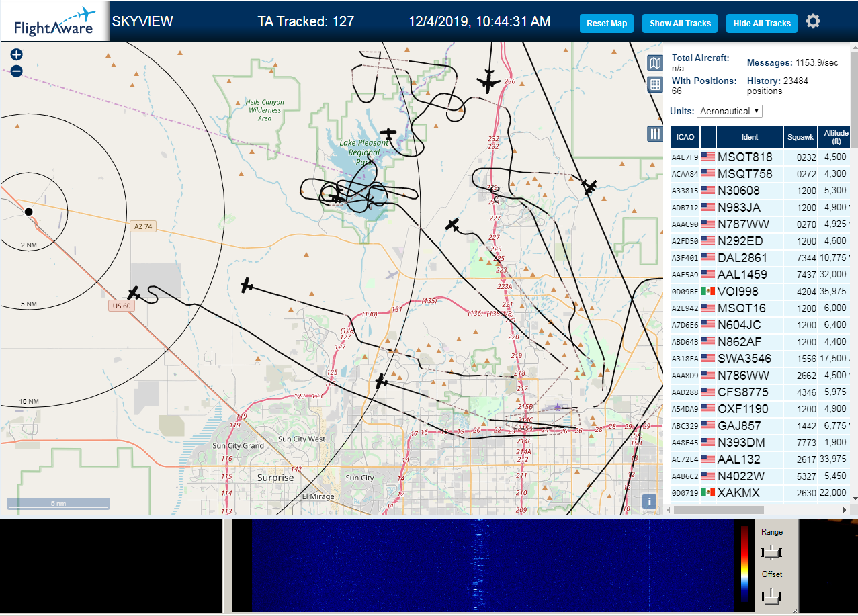Select the large aircraft near marker 236

[x=488, y=81]
